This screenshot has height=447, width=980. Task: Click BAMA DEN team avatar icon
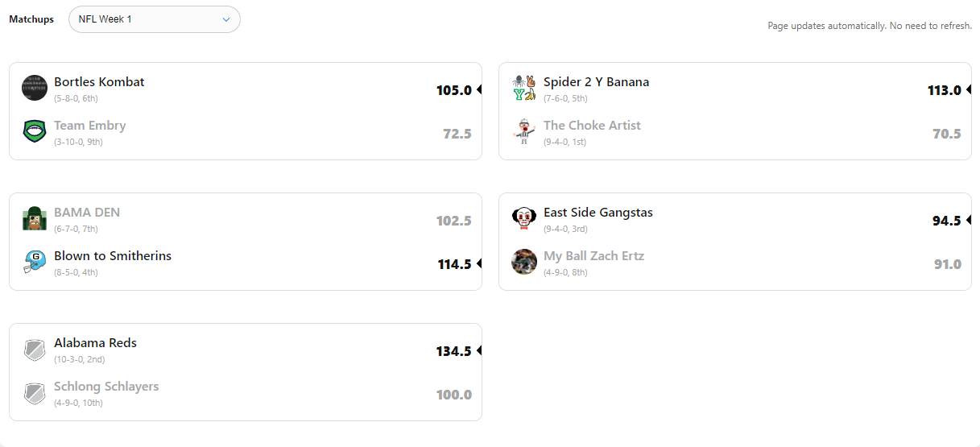(35, 218)
